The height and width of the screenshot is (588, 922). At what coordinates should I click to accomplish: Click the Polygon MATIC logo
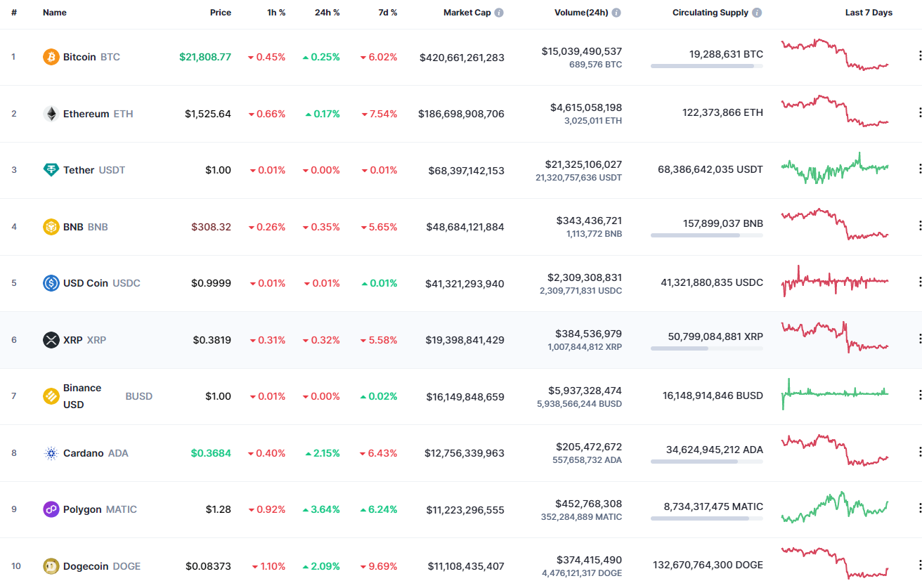[x=50, y=509]
